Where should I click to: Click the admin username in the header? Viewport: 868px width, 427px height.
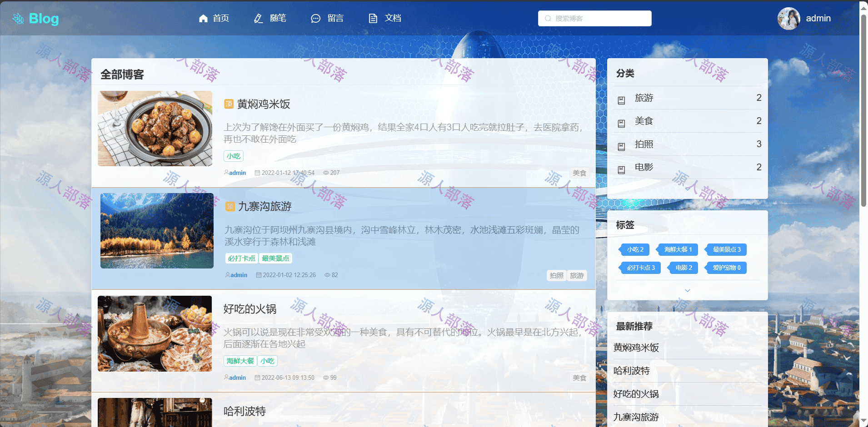pos(818,19)
